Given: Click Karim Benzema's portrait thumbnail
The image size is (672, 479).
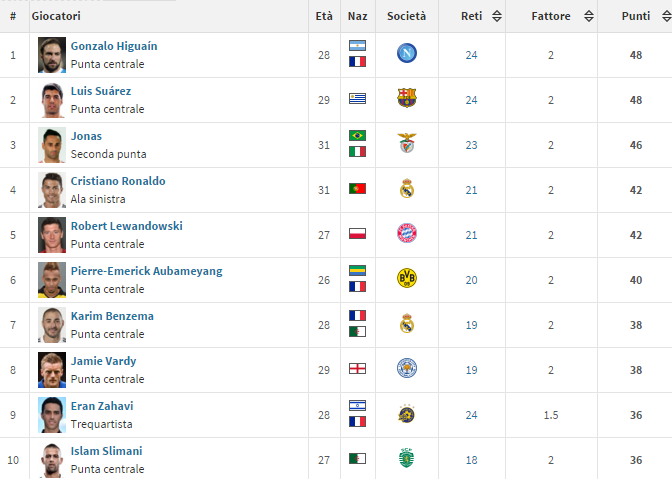Looking at the screenshot, I should tap(52, 325).
